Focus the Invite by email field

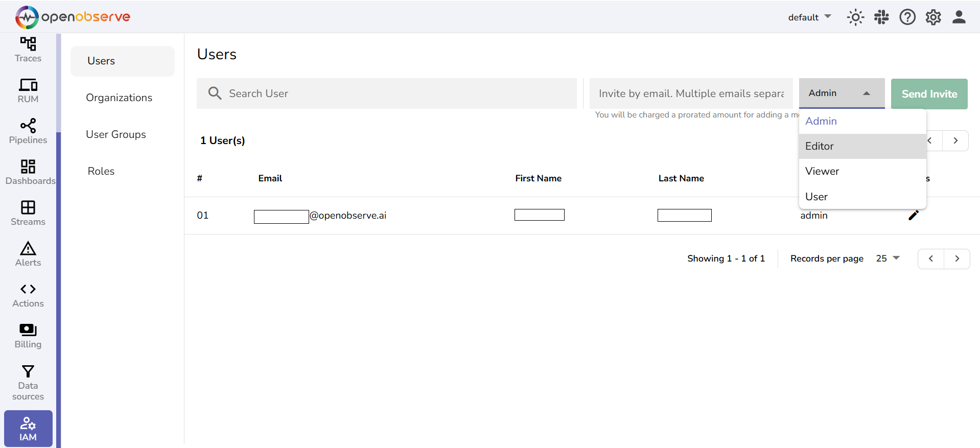click(691, 93)
